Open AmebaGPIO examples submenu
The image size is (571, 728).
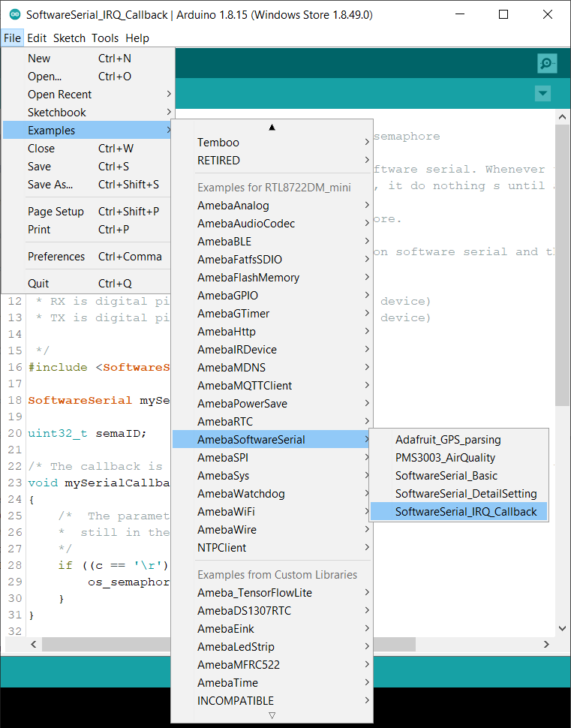click(x=272, y=296)
